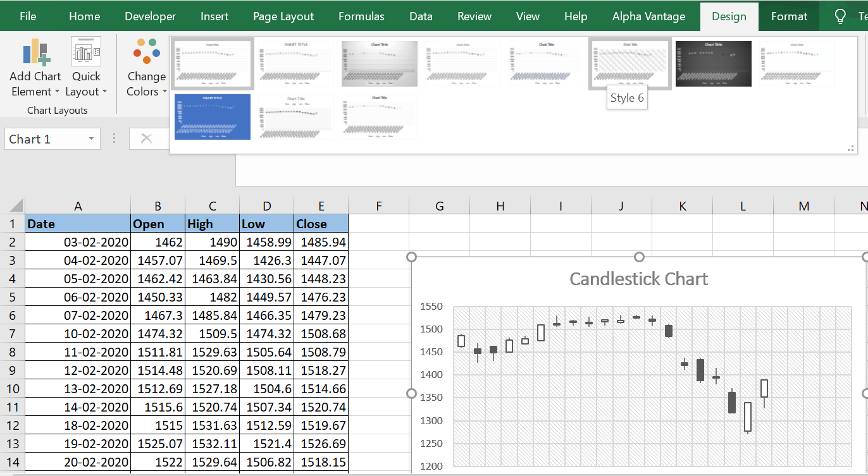This screenshot has width=868, height=476.
Task: Expand the Name Box dropdown arrow
Action: (91, 139)
